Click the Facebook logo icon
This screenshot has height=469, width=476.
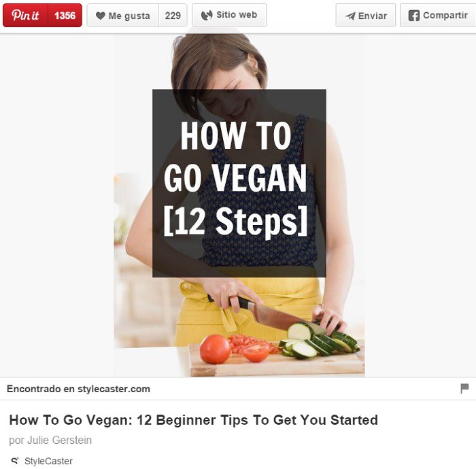(413, 16)
